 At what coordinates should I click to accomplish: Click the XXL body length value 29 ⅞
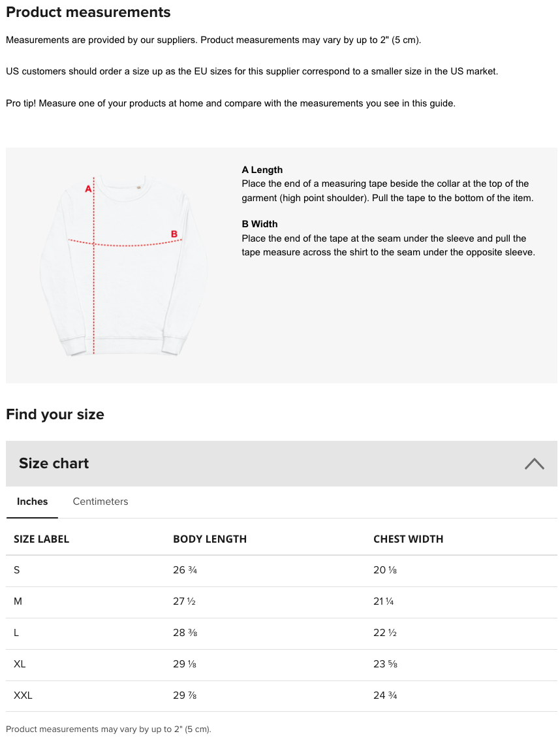(185, 695)
